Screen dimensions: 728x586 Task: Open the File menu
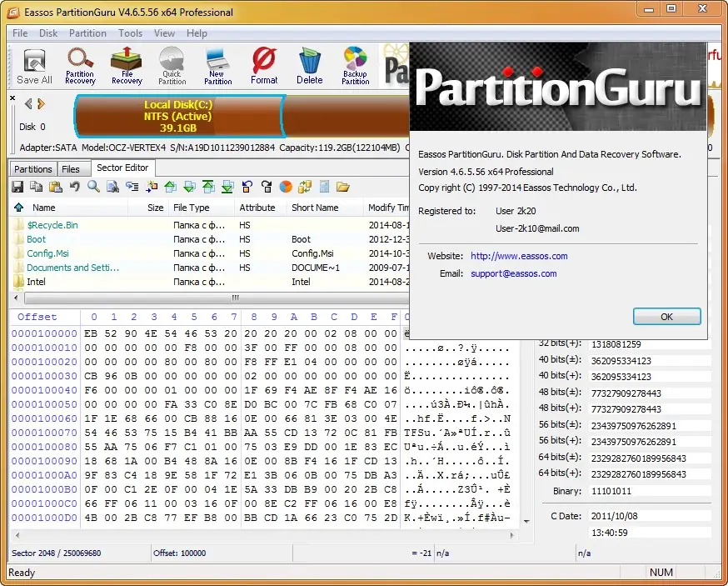(20, 33)
